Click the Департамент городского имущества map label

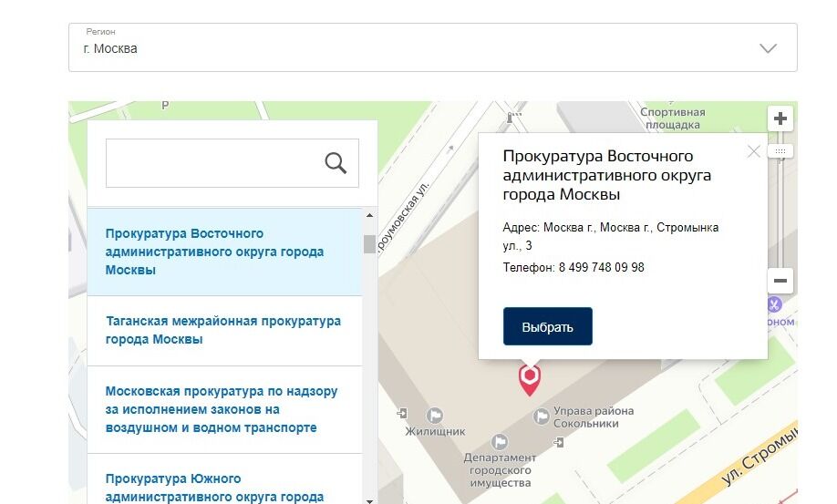[501, 470]
